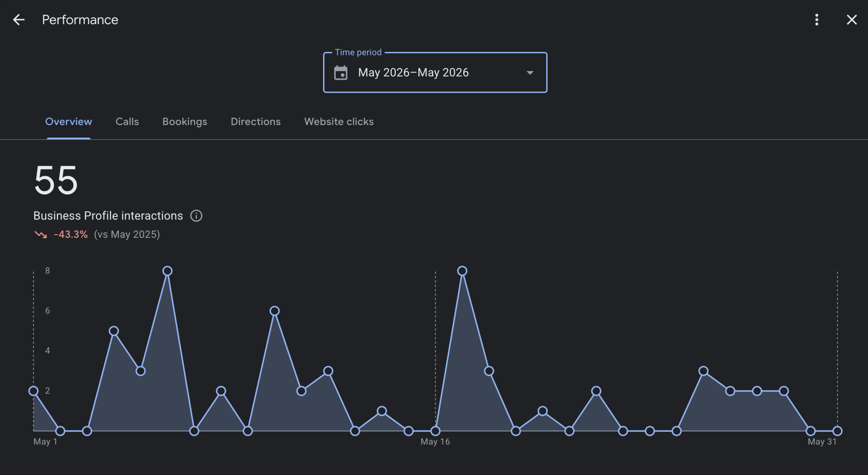Select the May 31 data point on chart

point(837,431)
